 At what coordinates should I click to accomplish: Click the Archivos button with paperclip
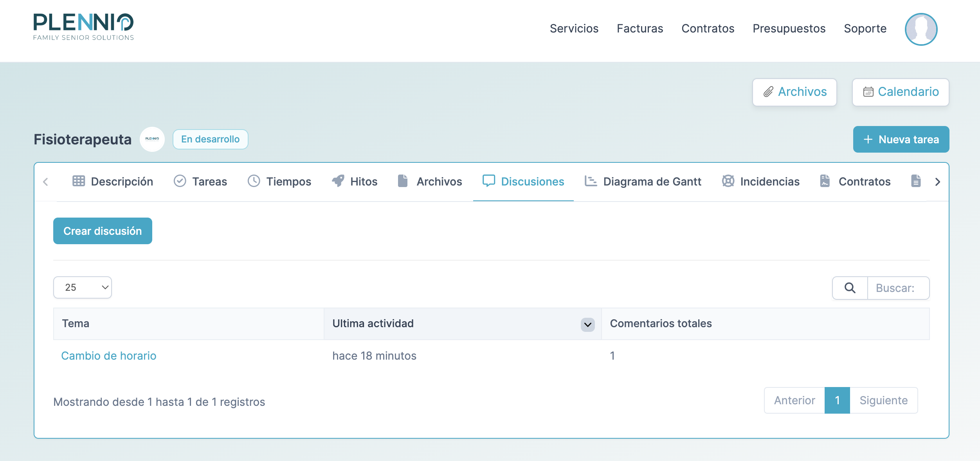pyautogui.click(x=794, y=92)
